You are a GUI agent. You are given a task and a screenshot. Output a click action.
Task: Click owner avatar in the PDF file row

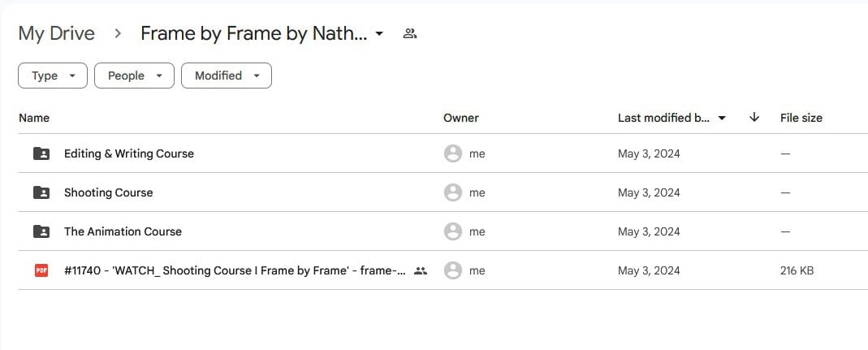coord(453,270)
